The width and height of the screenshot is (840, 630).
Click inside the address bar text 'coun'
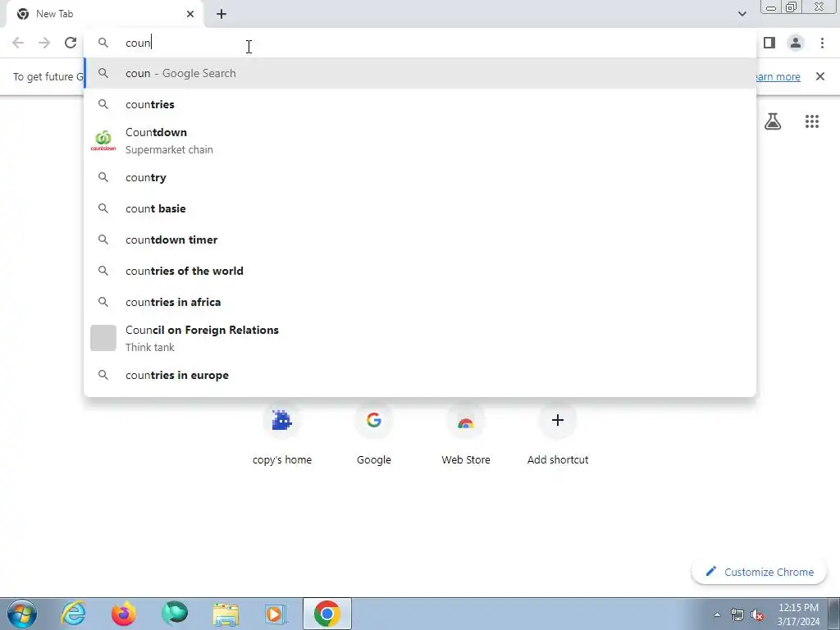[138, 43]
